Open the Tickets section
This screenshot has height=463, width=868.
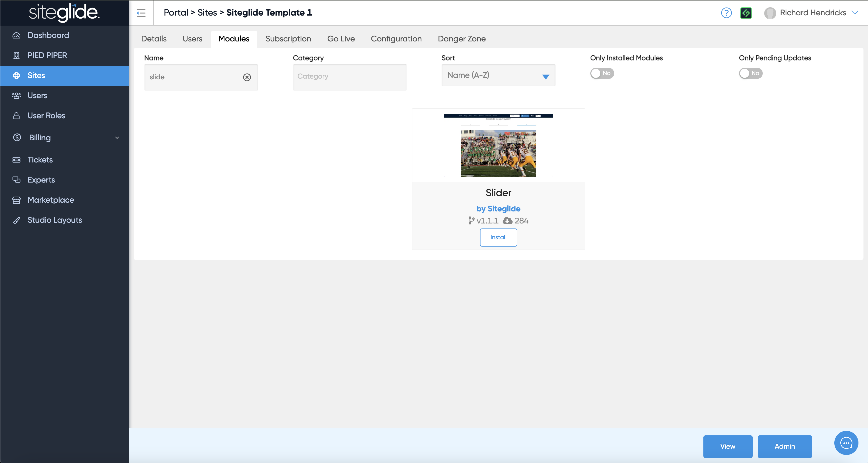coord(40,160)
